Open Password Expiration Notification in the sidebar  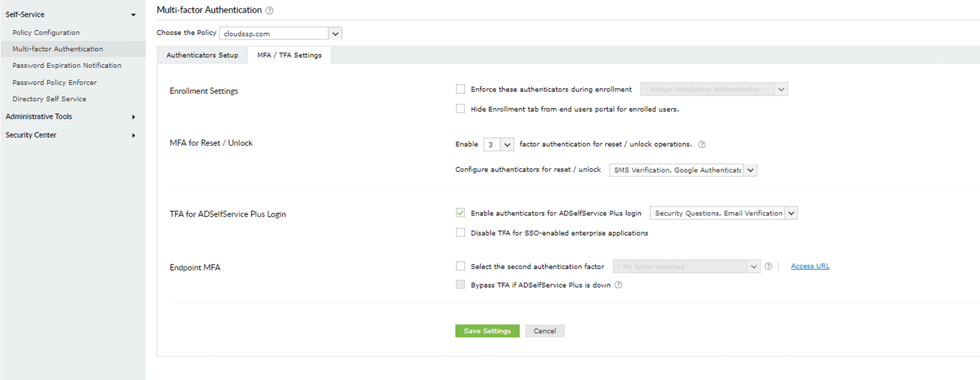click(x=67, y=66)
